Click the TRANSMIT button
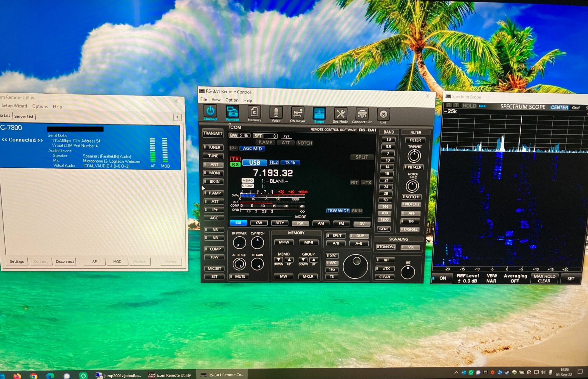This screenshot has height=379, width=588. (213, 133)
